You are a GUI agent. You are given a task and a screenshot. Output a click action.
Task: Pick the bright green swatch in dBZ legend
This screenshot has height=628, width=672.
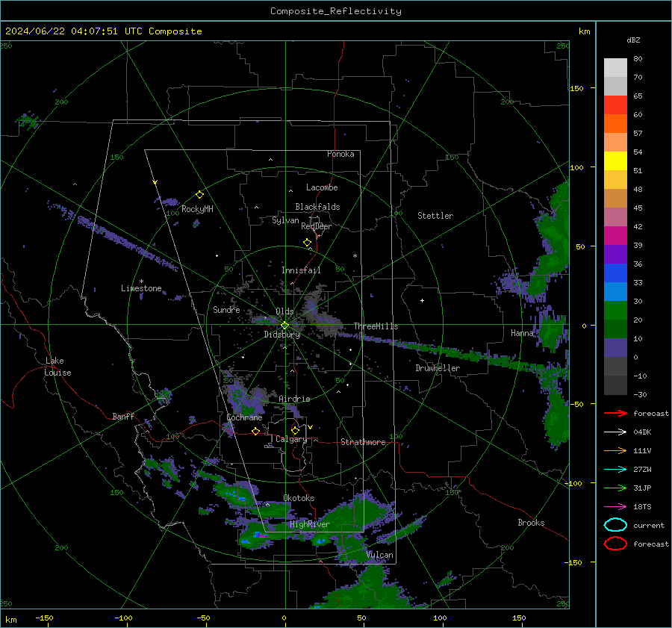(x=615, y=310)
